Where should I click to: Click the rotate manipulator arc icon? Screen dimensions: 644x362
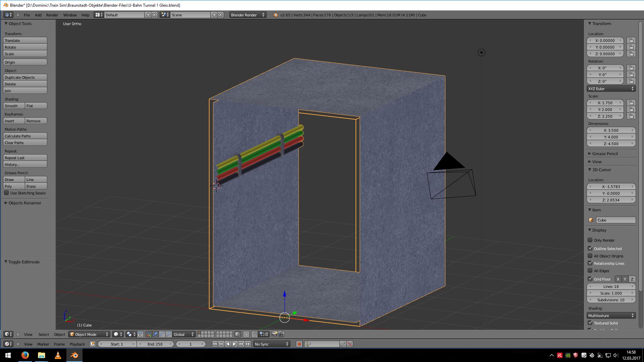162,334
